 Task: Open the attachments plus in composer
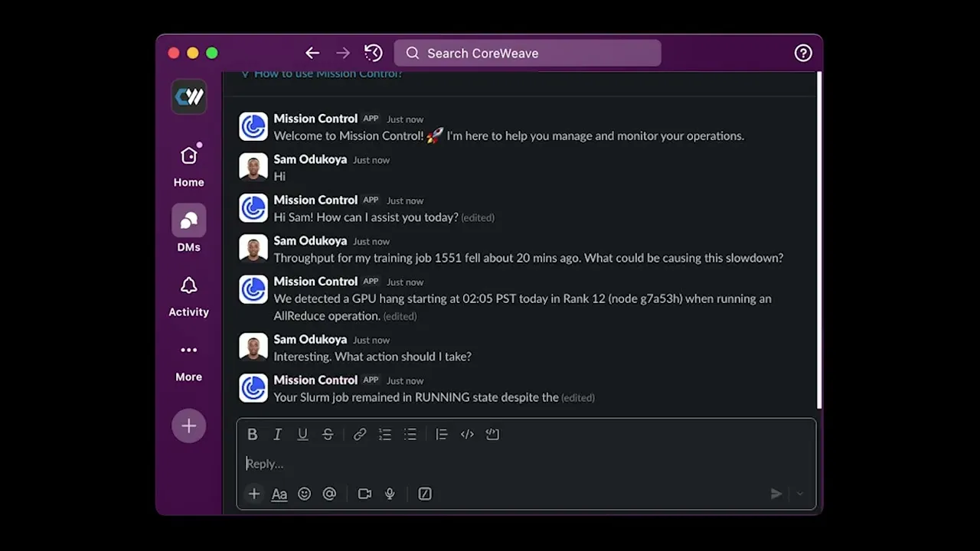click(253, 494)
